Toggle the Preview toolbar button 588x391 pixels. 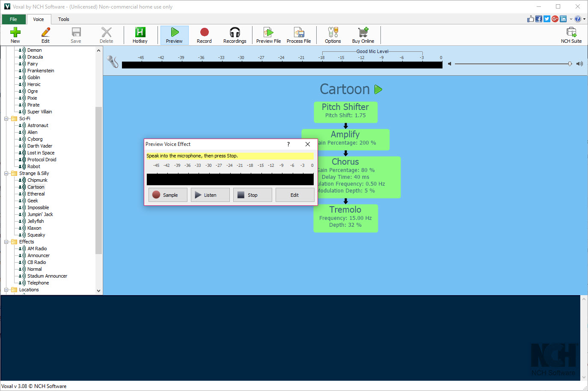point(174,35)
